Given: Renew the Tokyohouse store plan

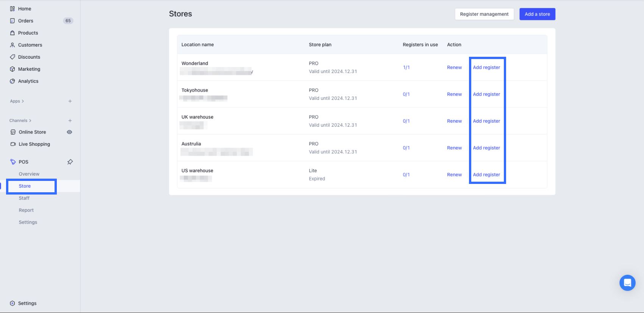Looking at the screenshot, I should [x=454, y=94].
